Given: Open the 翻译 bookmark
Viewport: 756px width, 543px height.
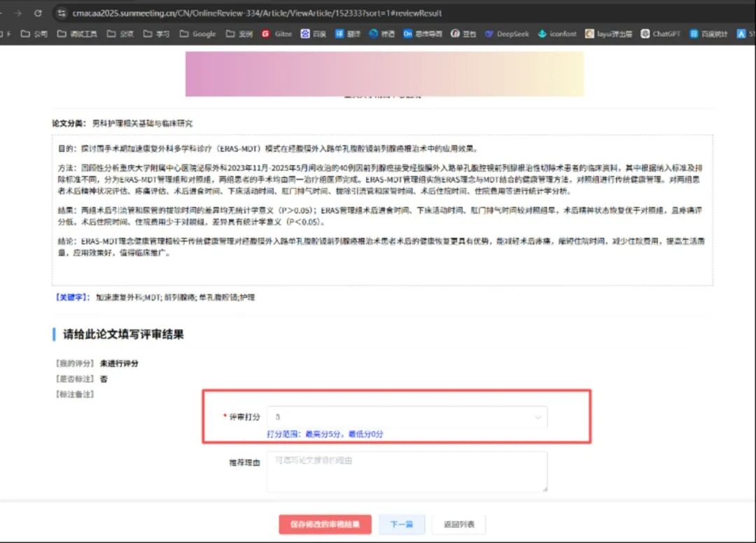Looking at the screenshot, I should click(x=347, y=34).
